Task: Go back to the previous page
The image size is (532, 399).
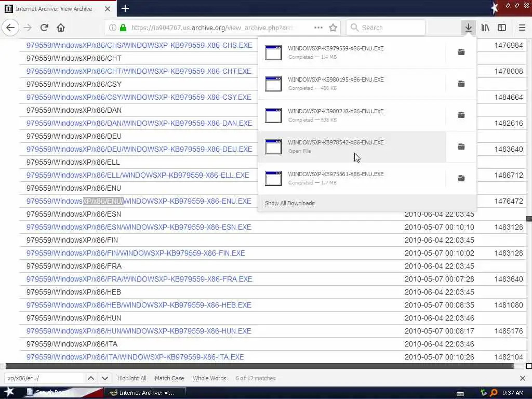Action: (x=10, y=28)
